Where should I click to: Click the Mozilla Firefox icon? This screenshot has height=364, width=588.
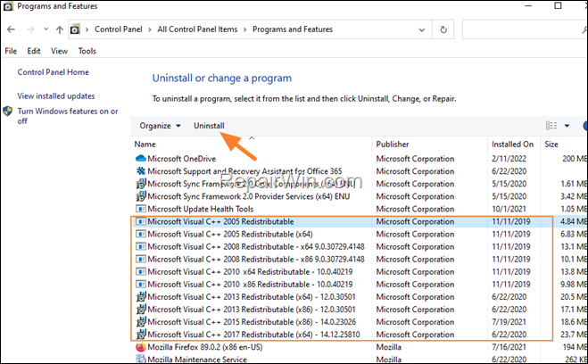pos(141,347)
